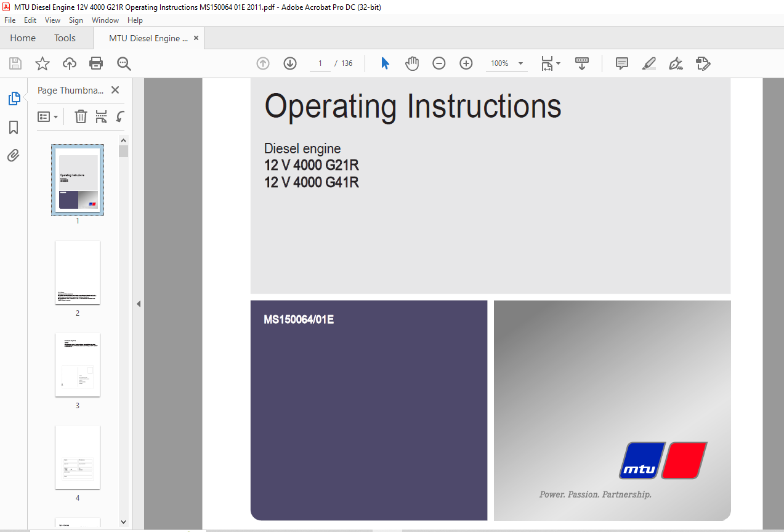
Task: Rotate page with the rotate icon
Action: pyautogui.click(x=121, y=116)
